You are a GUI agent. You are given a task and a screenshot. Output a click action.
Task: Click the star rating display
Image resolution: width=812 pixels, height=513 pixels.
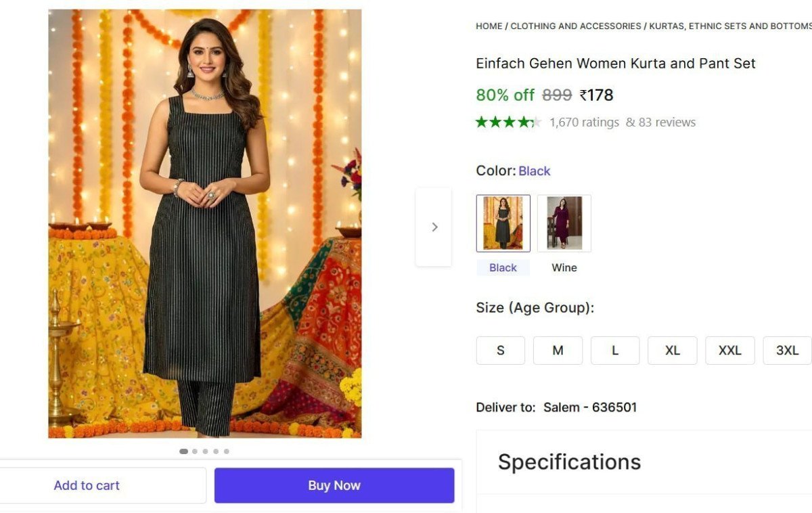(x=509, y=122)
